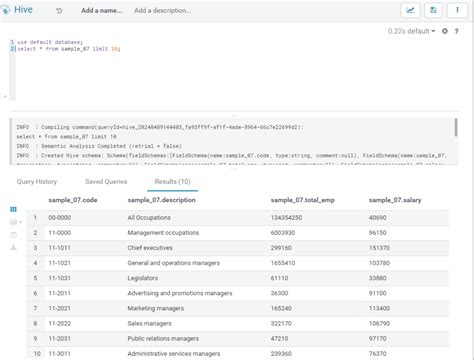474x360 pixels.
Task: Select General and operations managers cell
Action: [174, 263]
